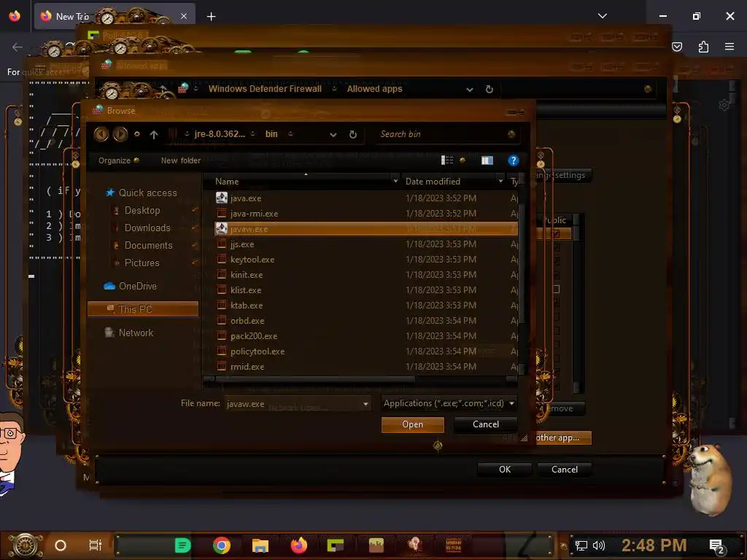
Task: Refresh the bin folder listing
Action: click(x=353, y=135)
